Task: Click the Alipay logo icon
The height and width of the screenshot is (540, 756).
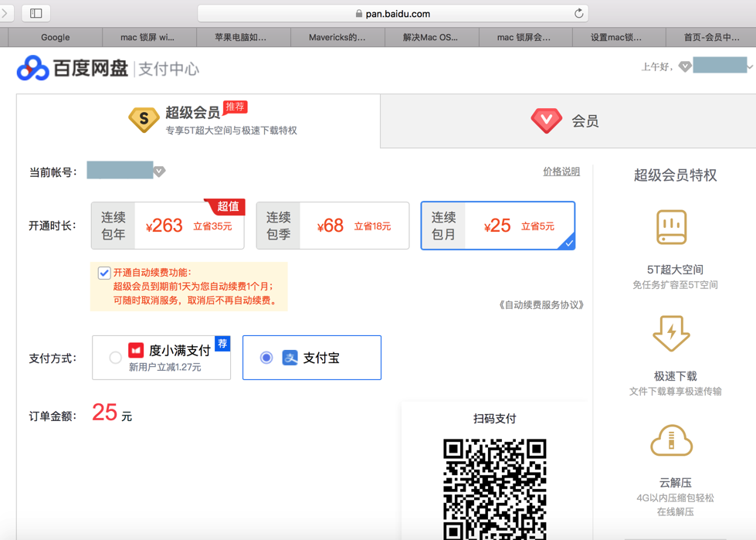Action: pos(290,358)
